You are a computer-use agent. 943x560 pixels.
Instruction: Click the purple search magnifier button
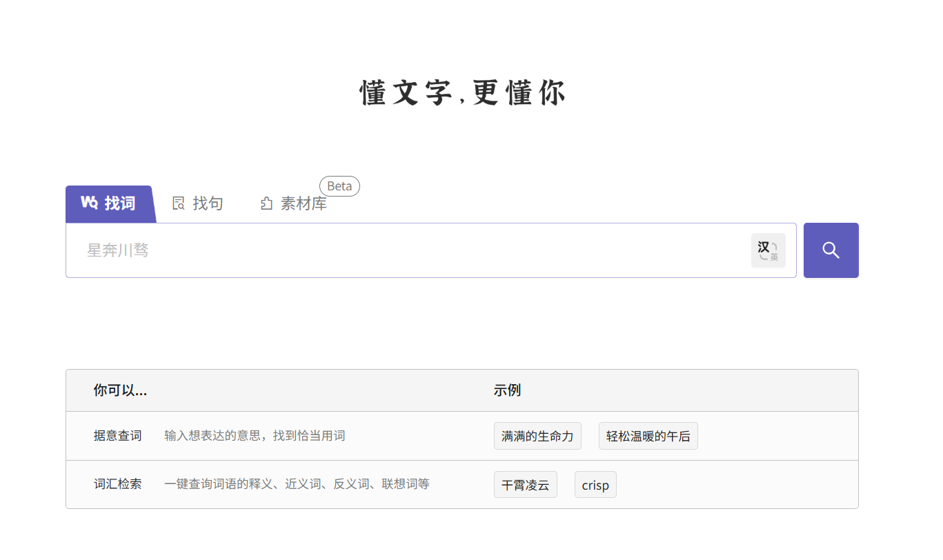click(831, 250)
